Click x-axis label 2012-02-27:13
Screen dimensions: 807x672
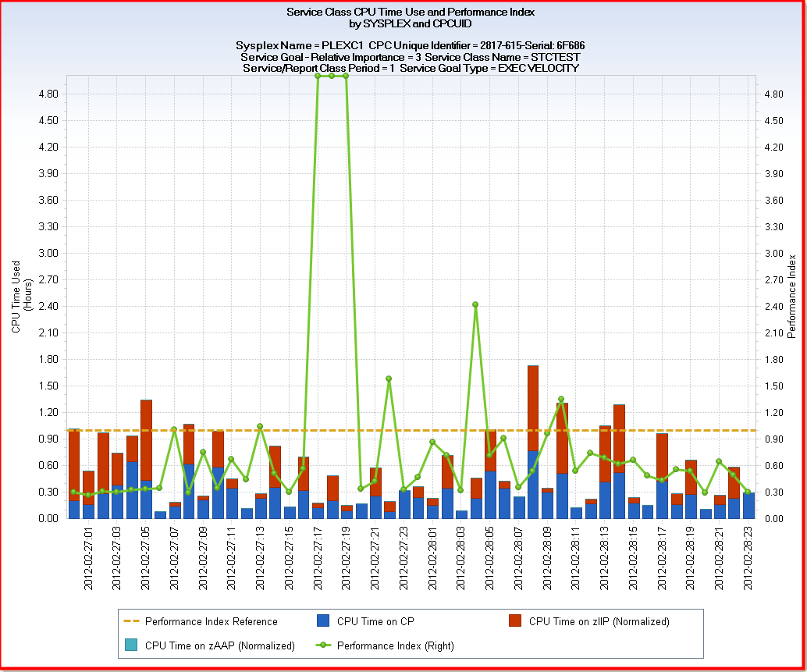(260, 558)
